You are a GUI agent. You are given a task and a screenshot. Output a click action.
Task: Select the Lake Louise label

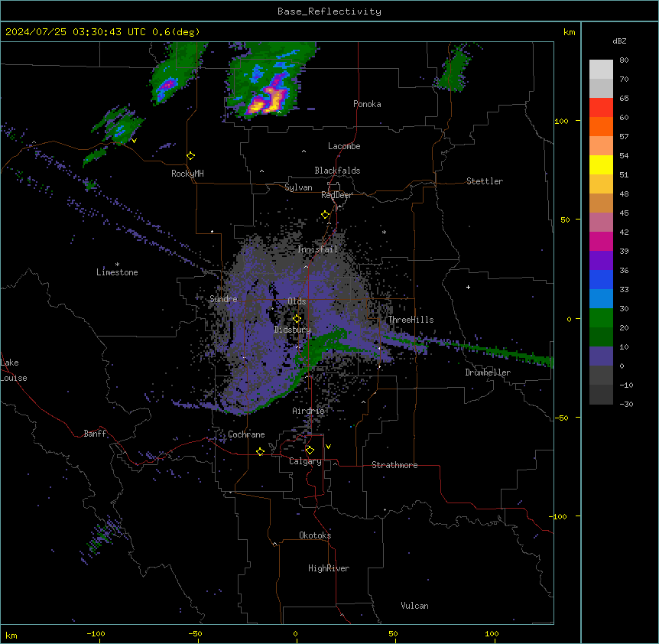[x=14, y=370]
